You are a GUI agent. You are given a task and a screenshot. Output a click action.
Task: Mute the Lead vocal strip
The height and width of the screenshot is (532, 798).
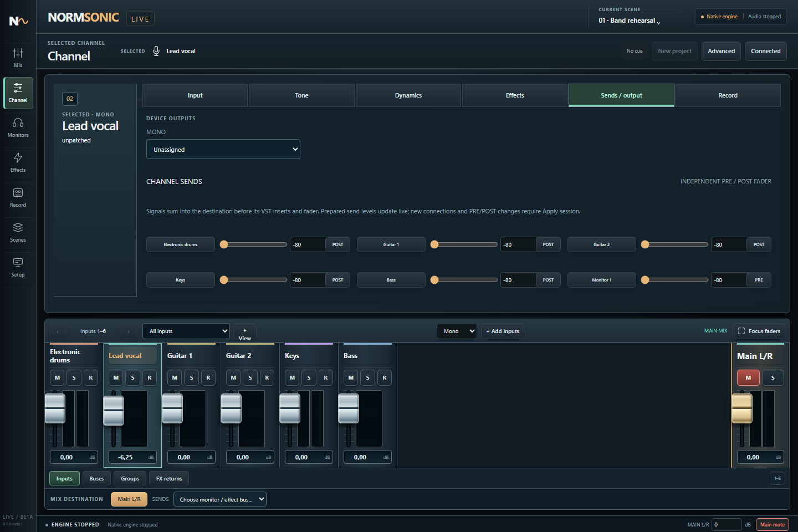[x=116, y=377]
